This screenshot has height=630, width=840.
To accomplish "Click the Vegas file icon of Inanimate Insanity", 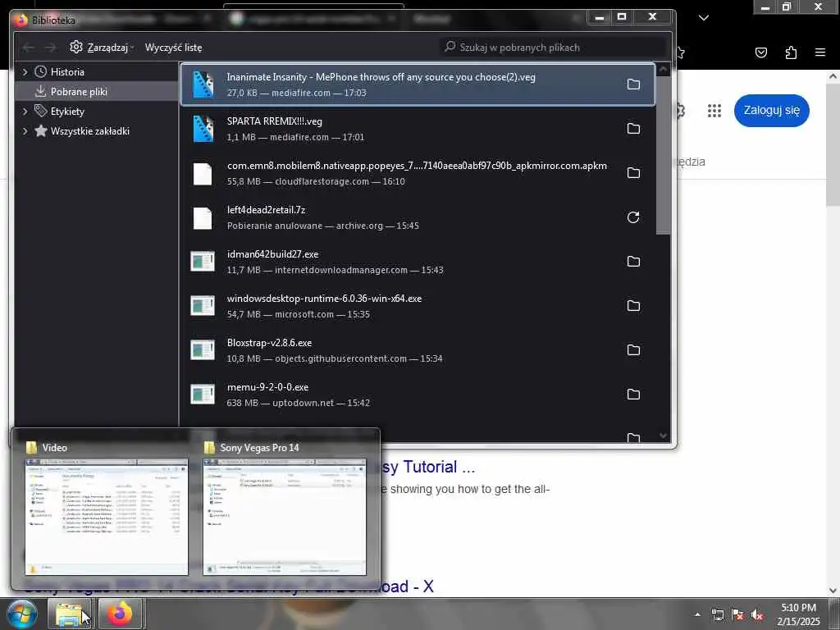I will pyautogui.click(x=203, y=84).
